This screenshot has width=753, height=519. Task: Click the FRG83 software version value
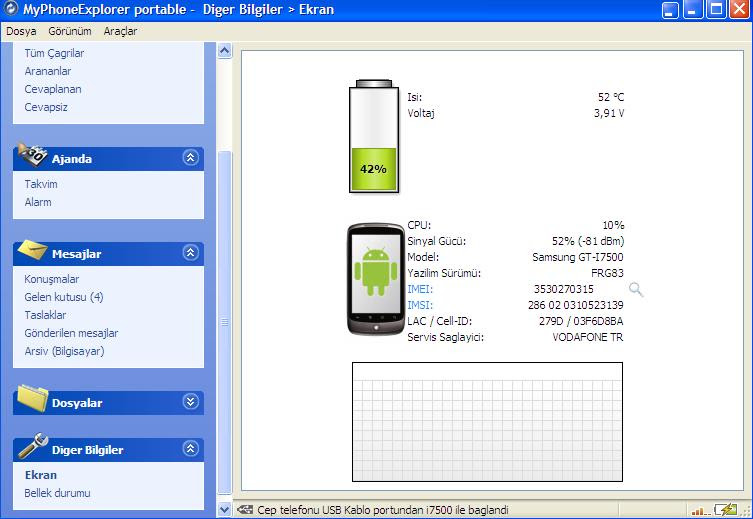point(607,273)
